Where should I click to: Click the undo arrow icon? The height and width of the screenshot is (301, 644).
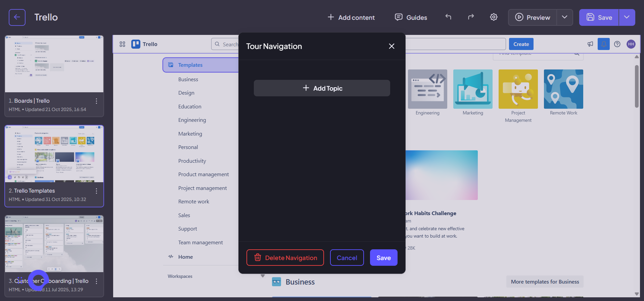pyautogui.click(x=448, y=17)
